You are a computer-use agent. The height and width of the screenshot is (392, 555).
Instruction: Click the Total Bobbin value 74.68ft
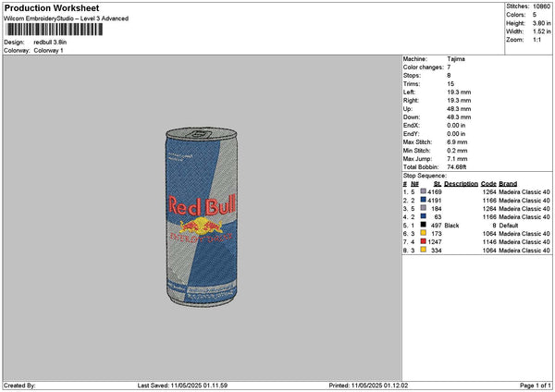pos(457,167)
